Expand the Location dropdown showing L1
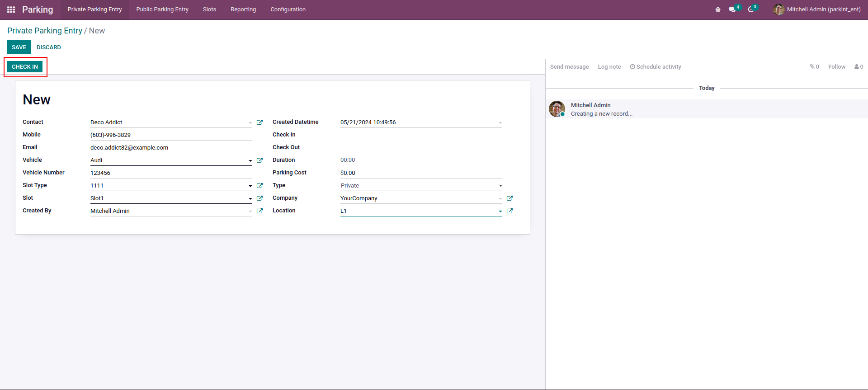The width and height of the screenshot is (868, 390). coord(500,211)
